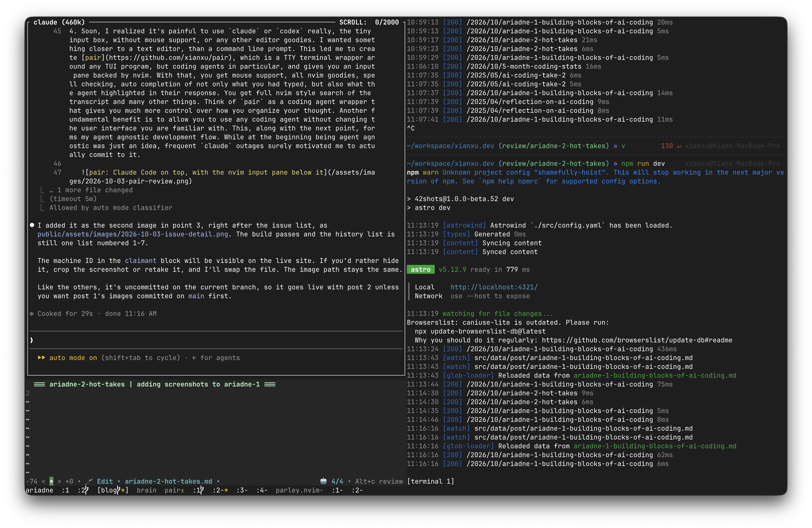Click the '42shots@1.0.0-beta.52 dev' line
The image size is (812, 528).
click(x=460, y=199)
